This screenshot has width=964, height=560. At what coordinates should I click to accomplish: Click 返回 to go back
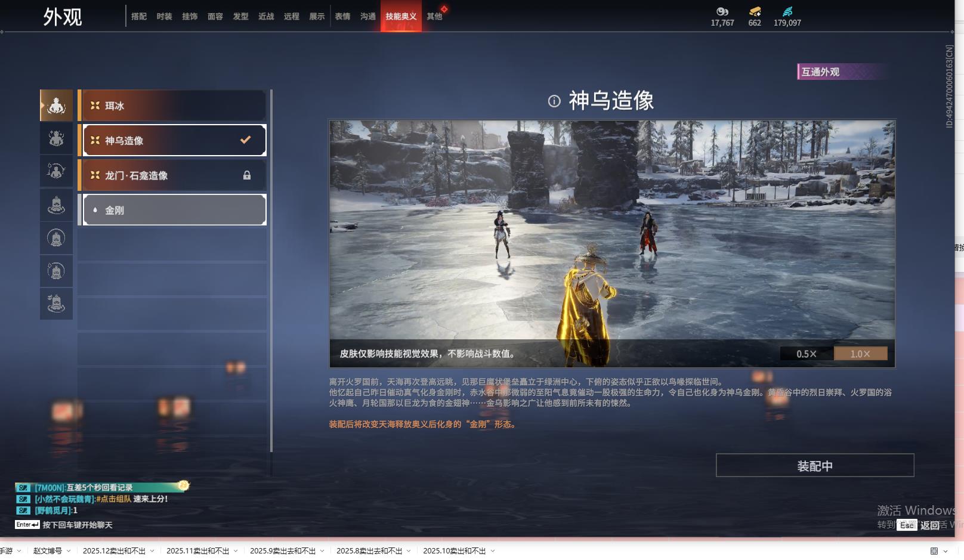(930, 525)
